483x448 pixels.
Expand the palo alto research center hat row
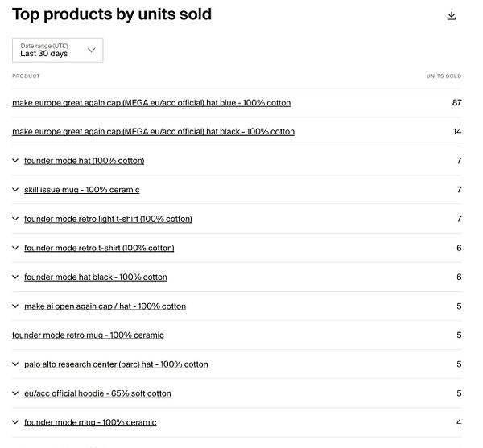(15, 364)
